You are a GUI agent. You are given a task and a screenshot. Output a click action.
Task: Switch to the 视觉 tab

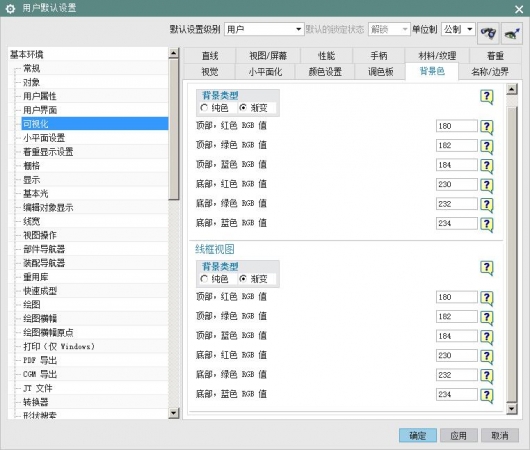coord(210,72)
